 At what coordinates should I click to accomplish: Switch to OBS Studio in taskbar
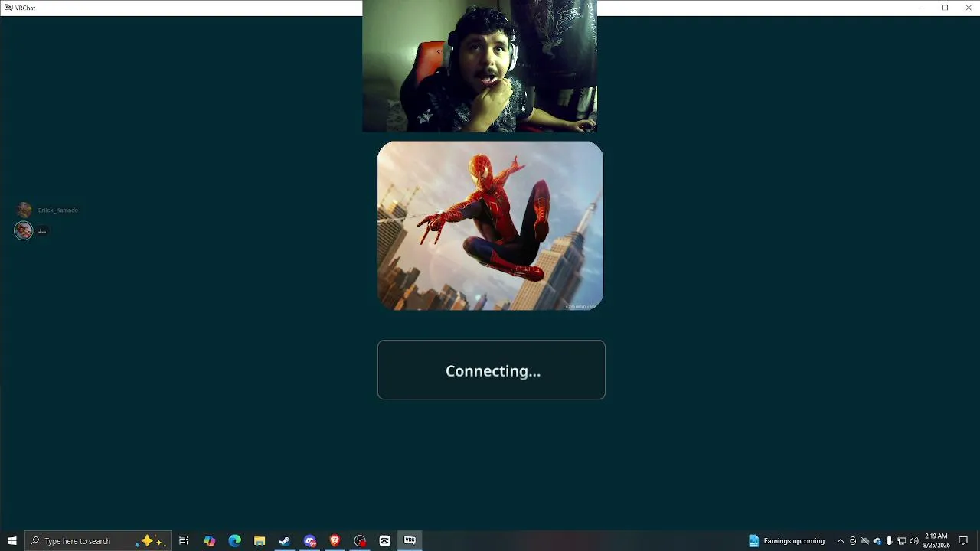click(x=360, y=541)
